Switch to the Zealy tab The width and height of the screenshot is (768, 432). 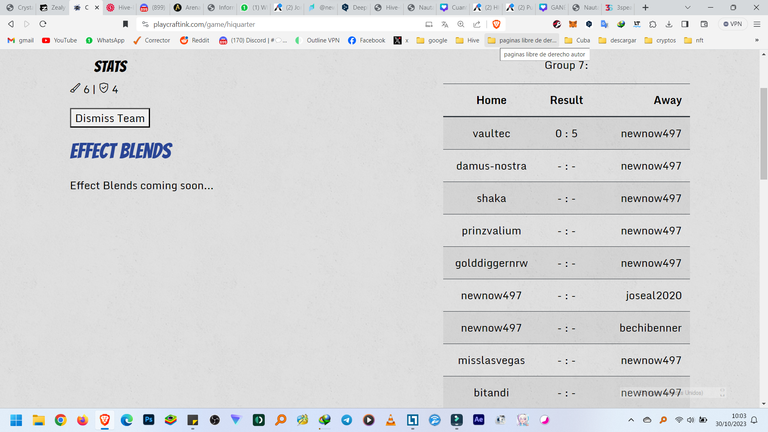coord(53,7)
